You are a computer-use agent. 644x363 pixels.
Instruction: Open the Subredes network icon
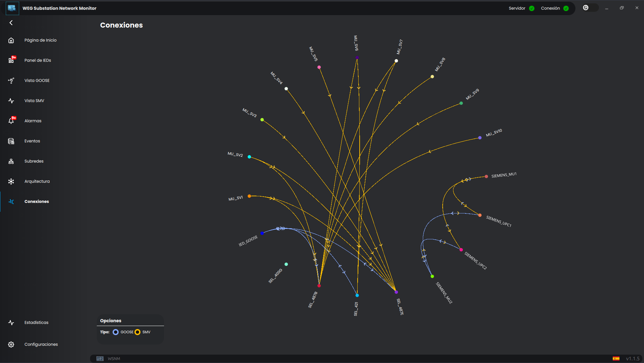click(11, 161)
